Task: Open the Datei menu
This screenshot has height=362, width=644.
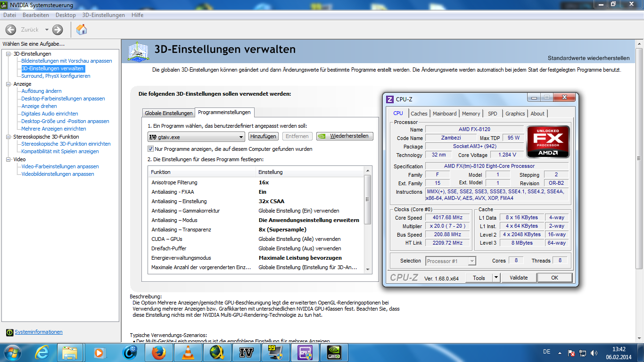Action: pyautogui.click(x=10, y=15)
